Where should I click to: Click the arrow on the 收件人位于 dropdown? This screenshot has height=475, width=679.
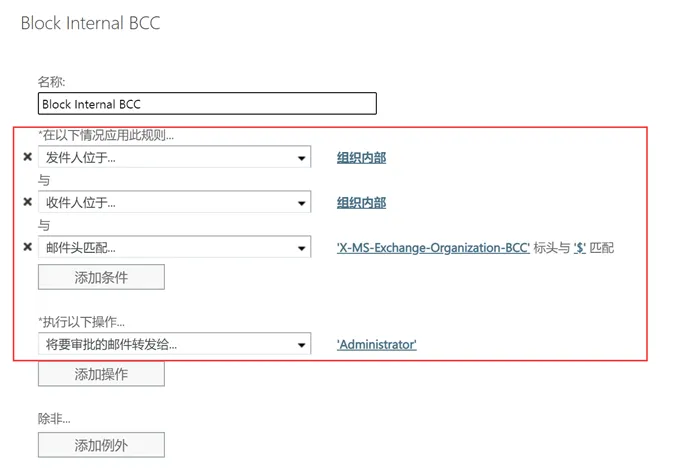[x=302, y=203]
